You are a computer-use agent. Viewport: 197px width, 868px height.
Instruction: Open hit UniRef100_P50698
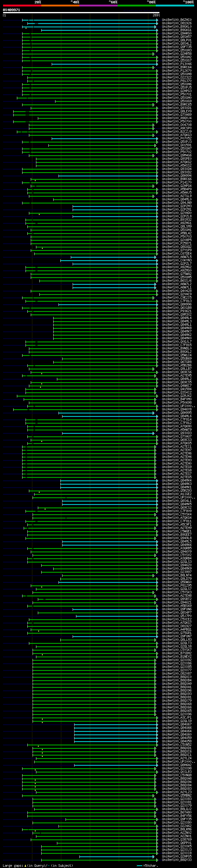point(177,403)
